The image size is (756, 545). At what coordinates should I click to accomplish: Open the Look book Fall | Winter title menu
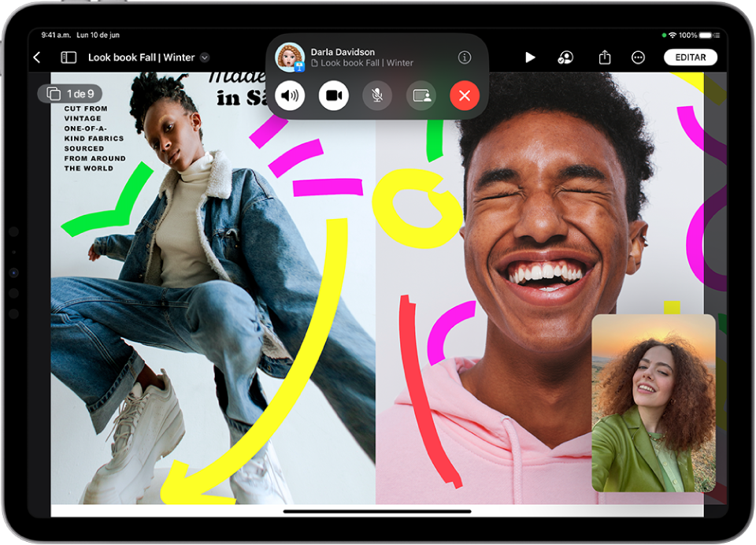tap(204, 57)
